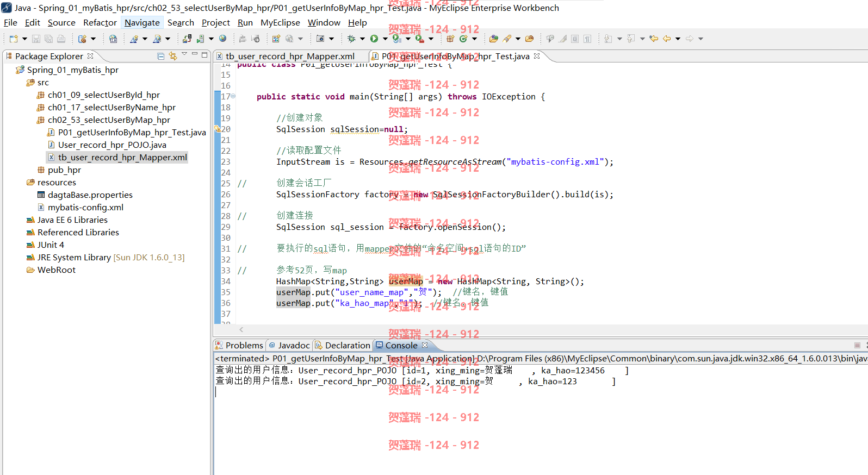Click the New file toolbar icon
Viewport: 868px width, 475px height.
14,39
